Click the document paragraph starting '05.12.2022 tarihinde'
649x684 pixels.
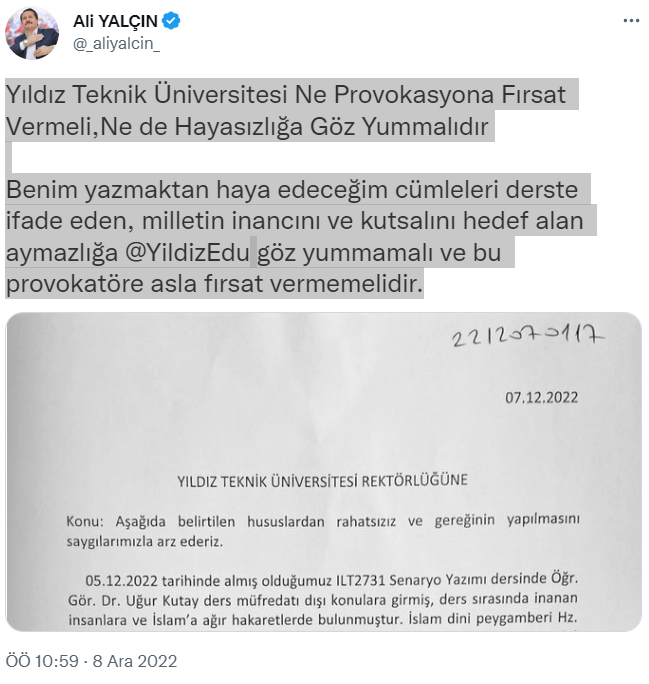coord(323,600)
